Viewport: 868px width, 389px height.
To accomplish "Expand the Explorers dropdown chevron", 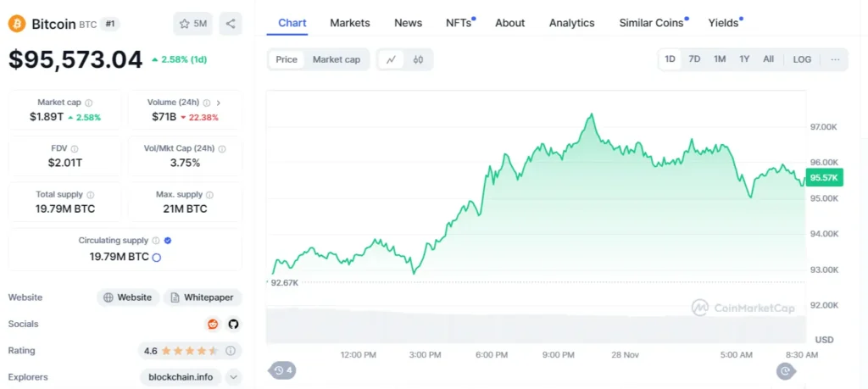I will pos(234,377).
